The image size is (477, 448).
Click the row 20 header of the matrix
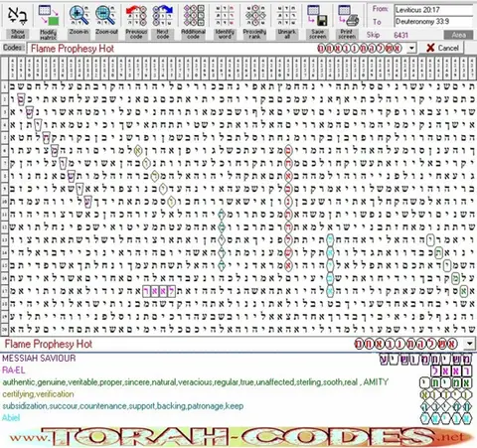coord(5,330)
